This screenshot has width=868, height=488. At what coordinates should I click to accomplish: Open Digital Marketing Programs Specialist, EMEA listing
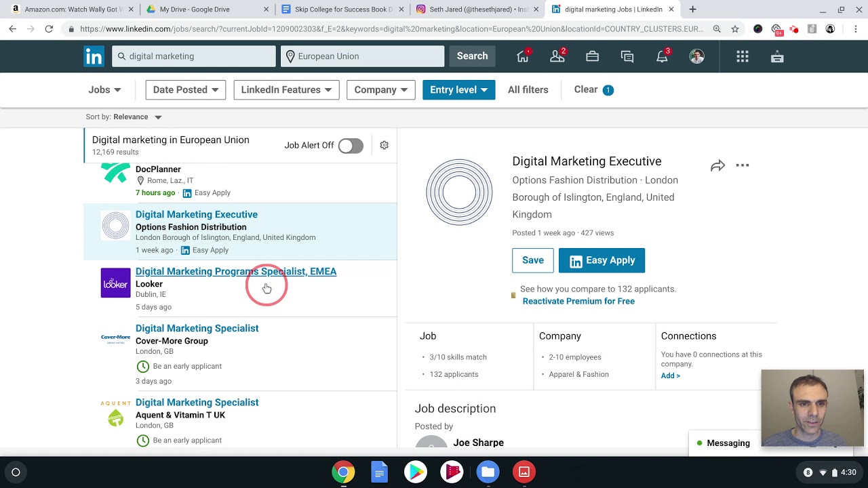pos(236,271)
